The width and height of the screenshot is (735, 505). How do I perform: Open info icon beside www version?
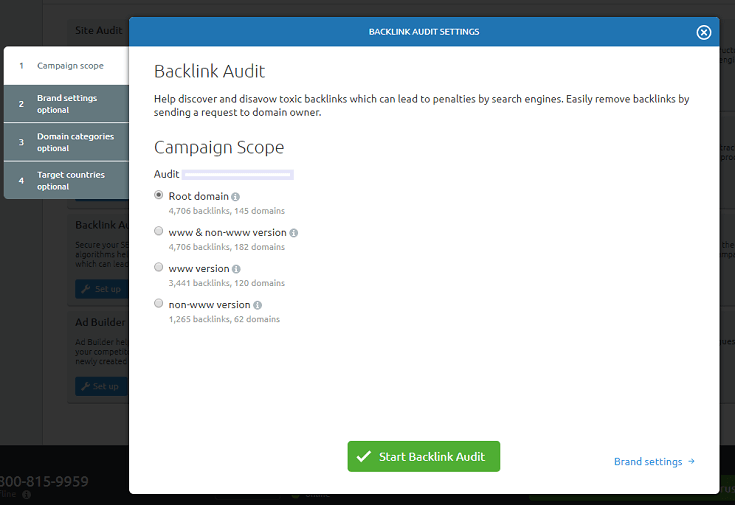236,269
